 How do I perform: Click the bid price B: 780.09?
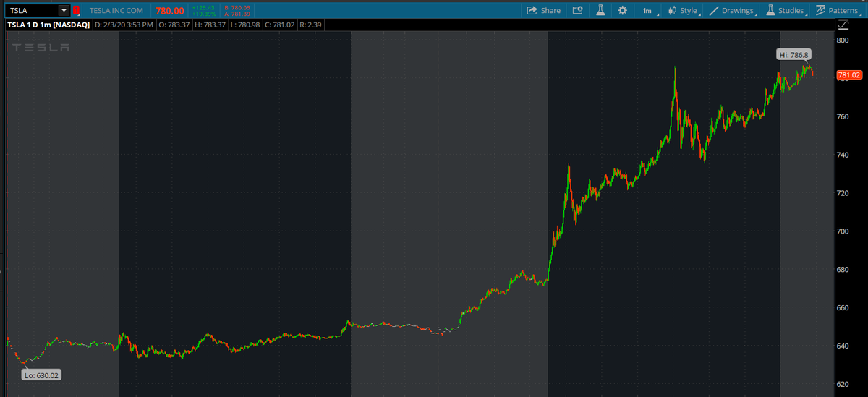point(237,7)
